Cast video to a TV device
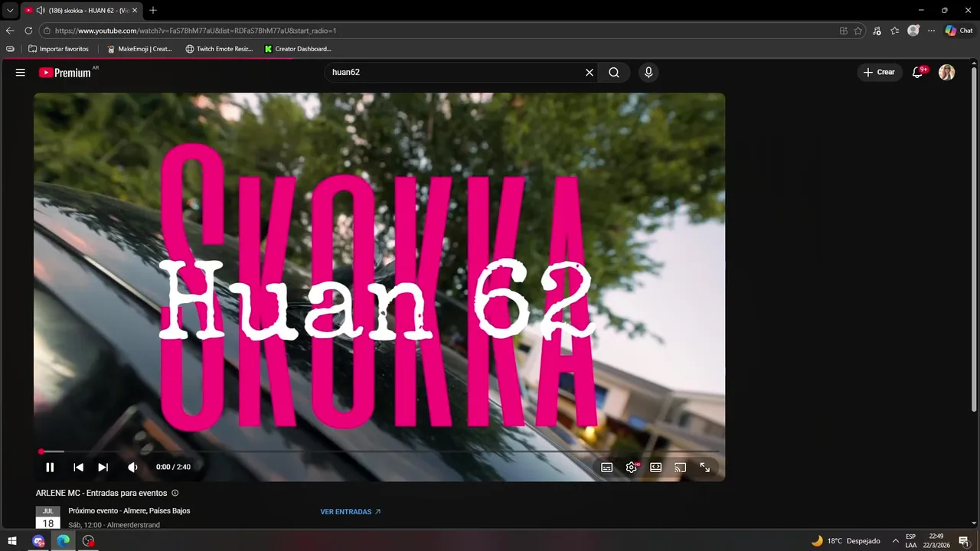980x551 pixels. coord(680,468)
